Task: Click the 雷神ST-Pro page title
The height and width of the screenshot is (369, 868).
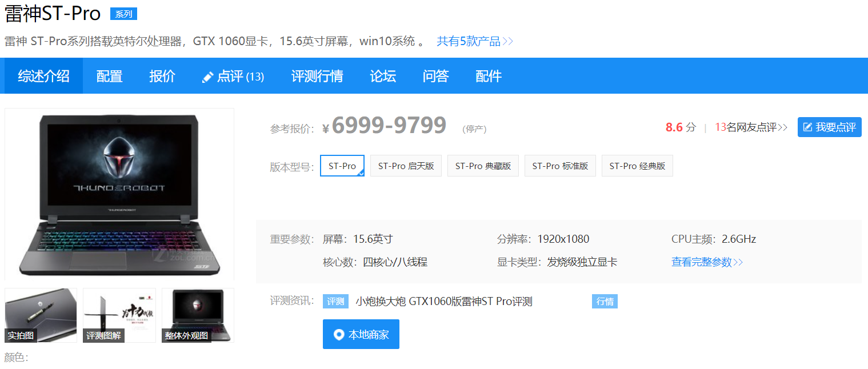Action: [53, 14]
